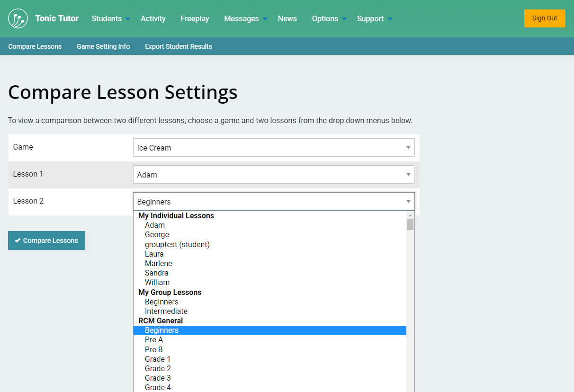Go to Freeplay in navigation

tap(195, 19)
